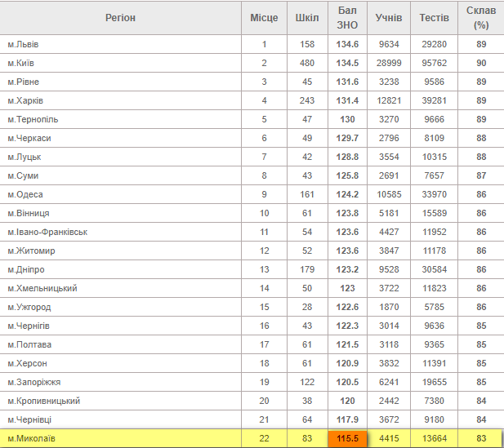Click the Учнів column header
This screenshot has width=504, height=448.
pos(388,18)
